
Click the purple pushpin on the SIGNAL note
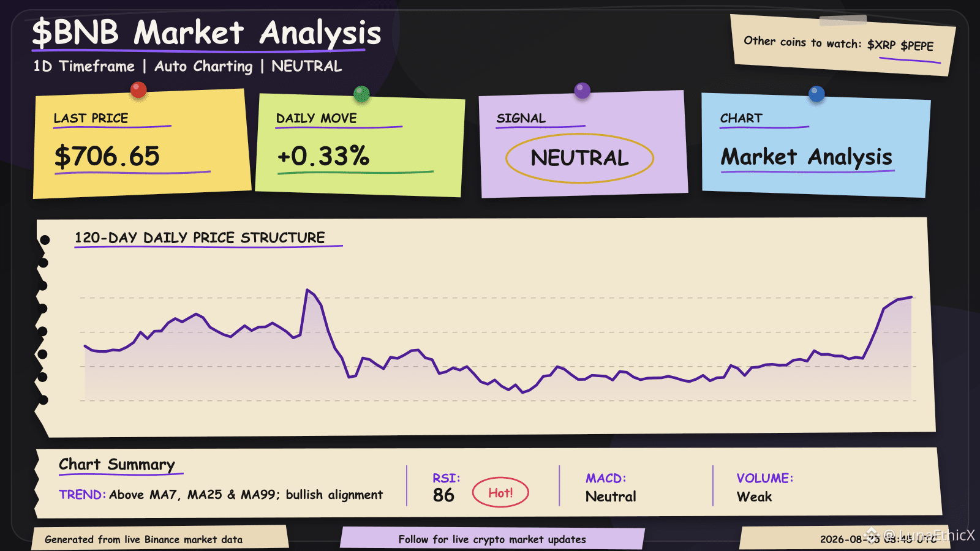pos(582,91)
